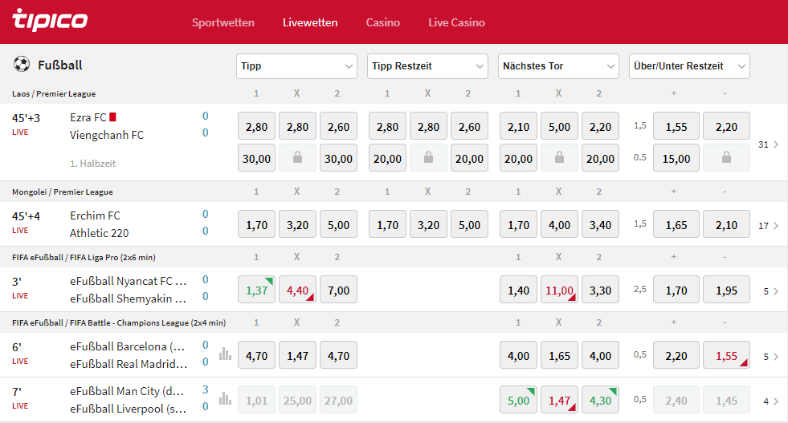Click locked Tipp draw bet for Ezra FC

[298, 158]
